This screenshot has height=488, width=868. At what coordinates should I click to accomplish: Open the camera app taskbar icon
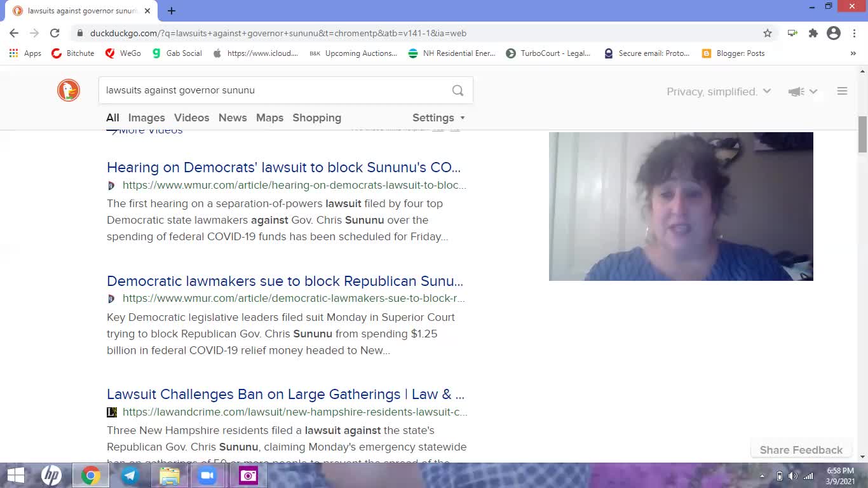point(248,475)
